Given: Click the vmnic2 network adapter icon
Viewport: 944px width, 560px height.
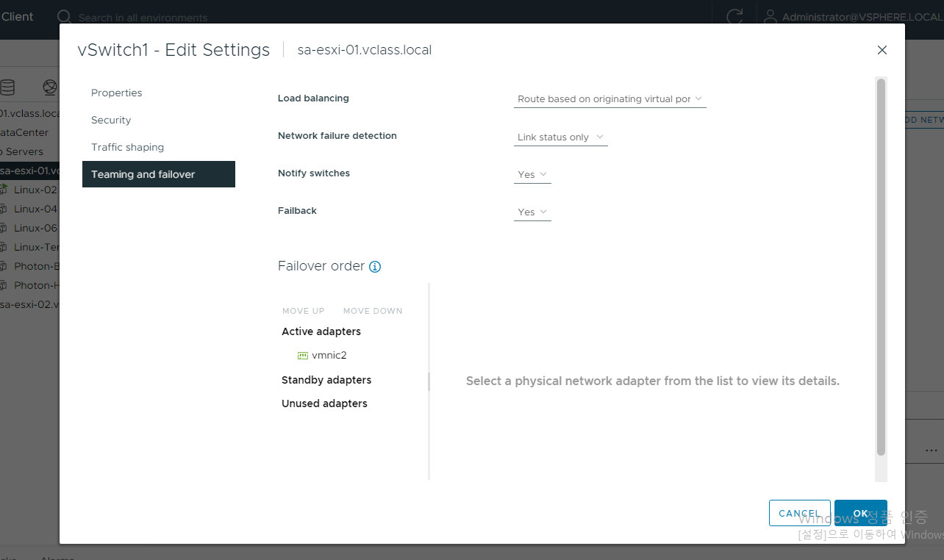Looking at the screenshot, I should coord(302,356).
